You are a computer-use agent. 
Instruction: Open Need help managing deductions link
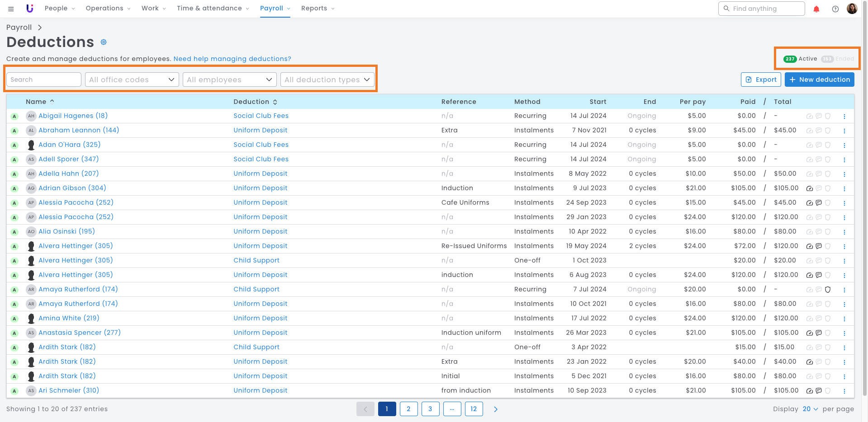pyautogui.click(x=232, y=59)
